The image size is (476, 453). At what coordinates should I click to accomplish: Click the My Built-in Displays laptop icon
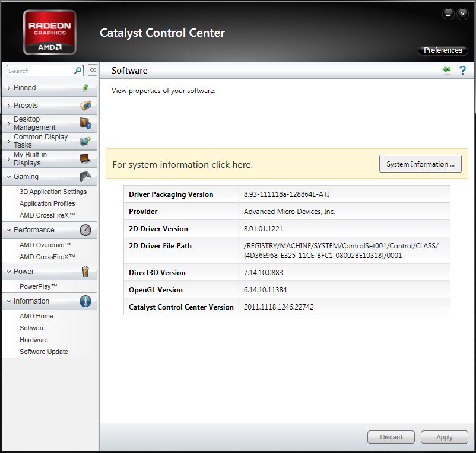(x=85, y=158)
